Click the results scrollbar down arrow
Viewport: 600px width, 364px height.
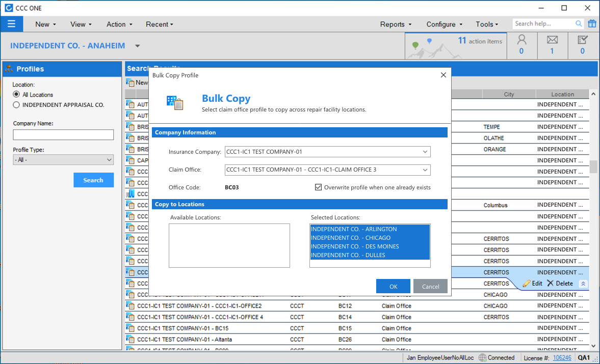click(x=593, y=346)
